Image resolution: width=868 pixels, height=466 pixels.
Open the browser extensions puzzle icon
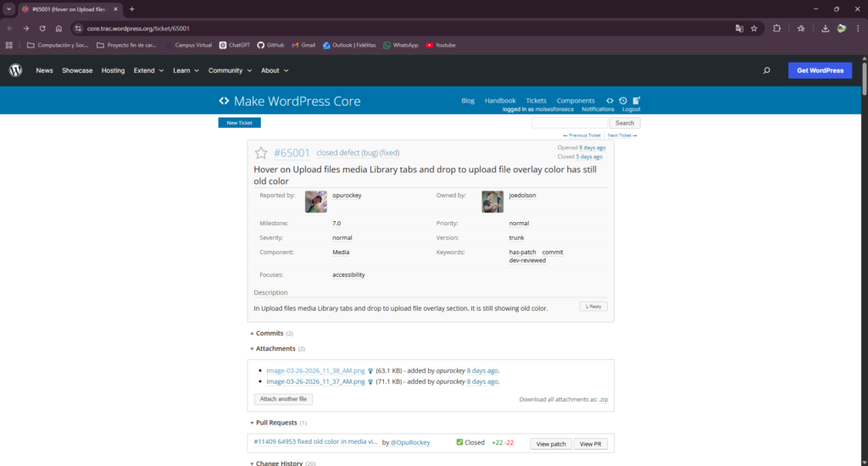point(776,28)
